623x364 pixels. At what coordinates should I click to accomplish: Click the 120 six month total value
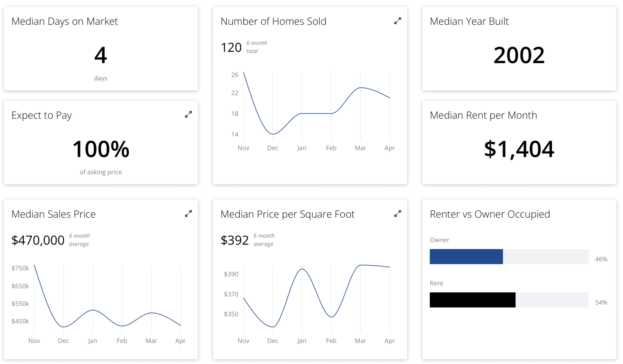(x=231, y=47)
